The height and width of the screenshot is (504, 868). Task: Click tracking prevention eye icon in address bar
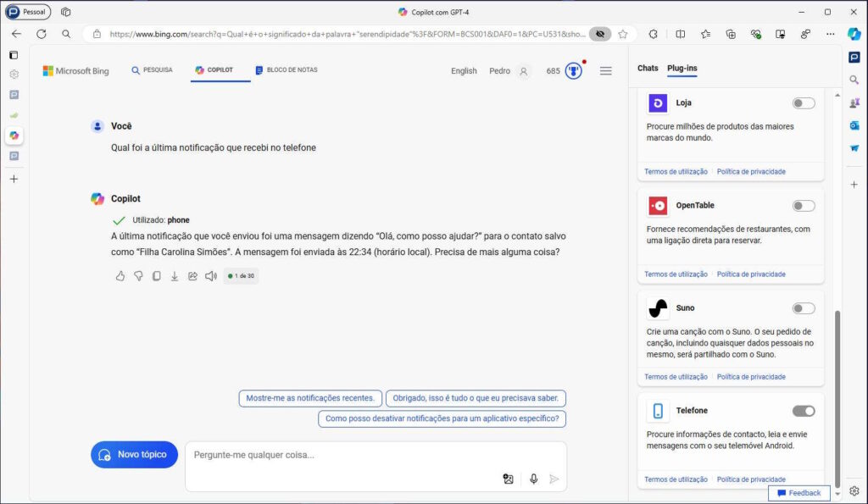600,34
